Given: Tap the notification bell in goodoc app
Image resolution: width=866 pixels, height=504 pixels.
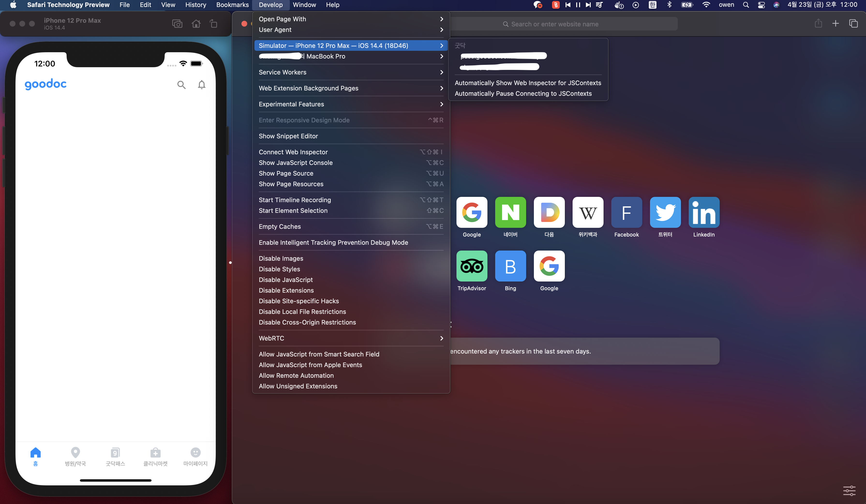Looking at the screenshot, I should click(x=202, y=84).
